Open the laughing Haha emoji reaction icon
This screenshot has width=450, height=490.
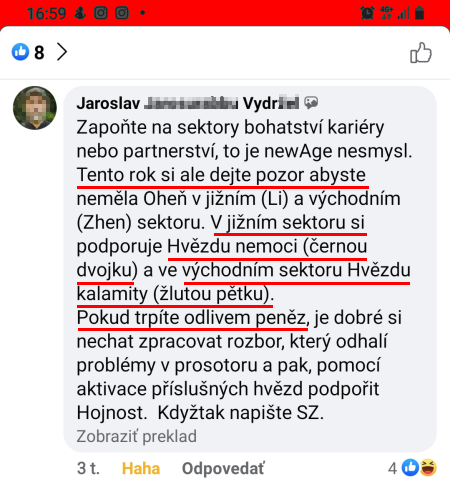(428, 467)
